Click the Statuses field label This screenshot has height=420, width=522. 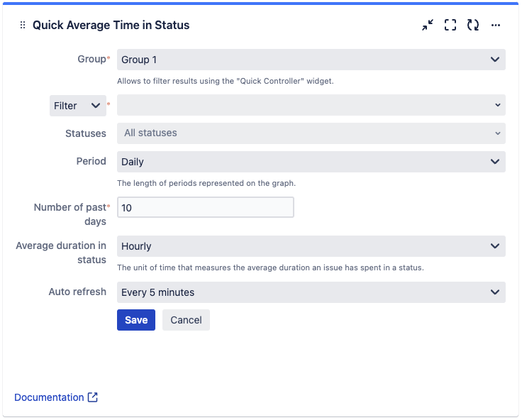[85, 133]
